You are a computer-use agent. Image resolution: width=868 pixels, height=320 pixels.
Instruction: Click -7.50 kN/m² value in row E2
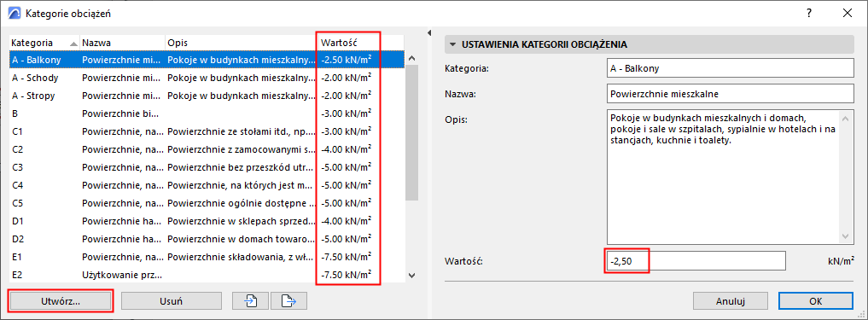(346, 275)
